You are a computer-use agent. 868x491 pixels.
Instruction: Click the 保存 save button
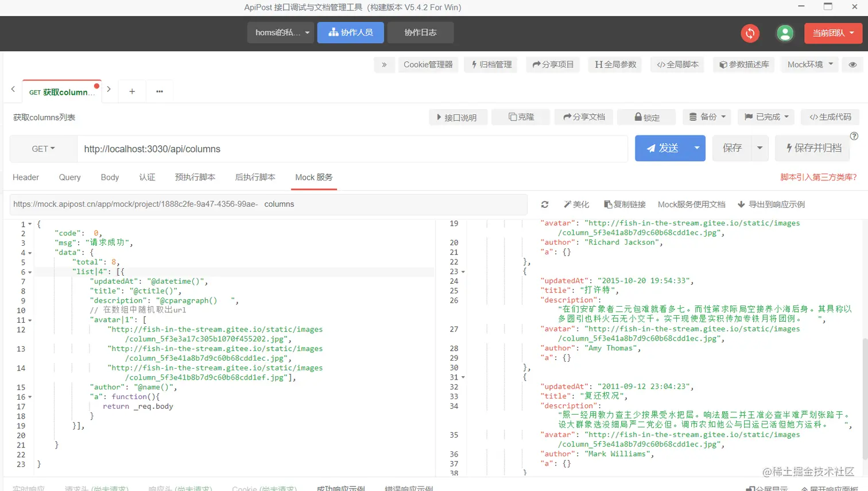[732, 148]
